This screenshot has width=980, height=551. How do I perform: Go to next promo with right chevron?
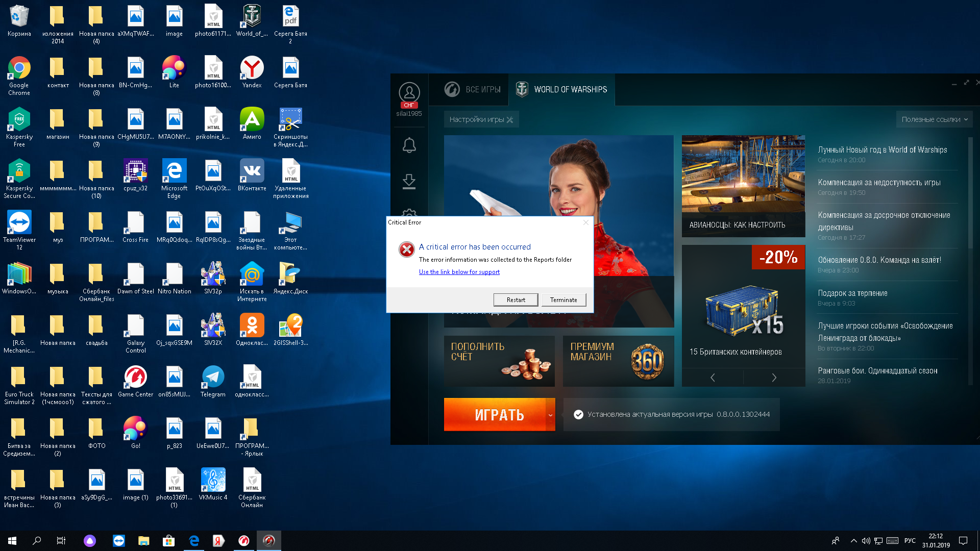774,378
